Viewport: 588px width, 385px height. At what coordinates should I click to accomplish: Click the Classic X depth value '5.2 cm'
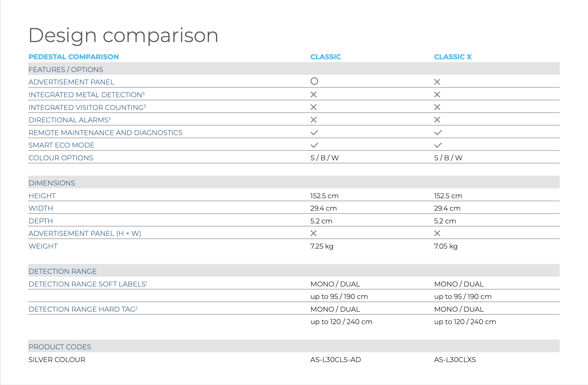click(x=445, y=221)
